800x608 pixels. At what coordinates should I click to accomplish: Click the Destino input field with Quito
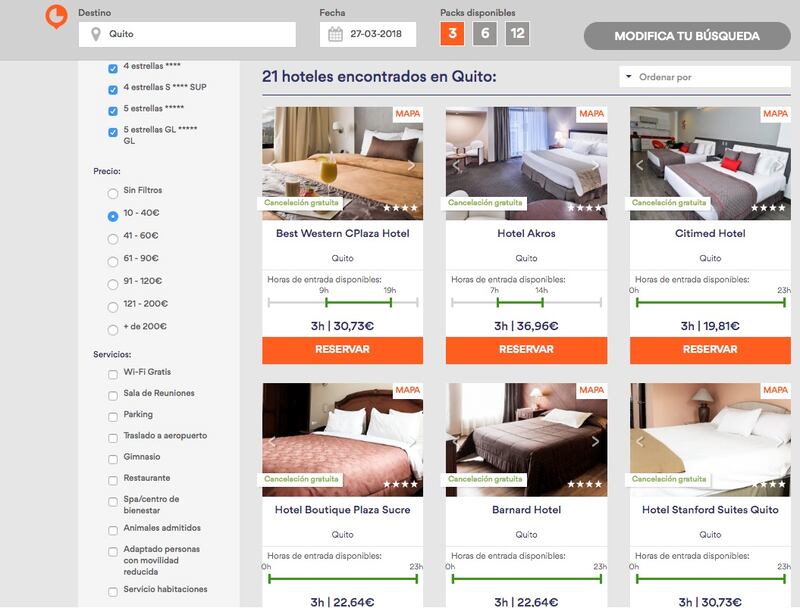(x=187, y=34)
